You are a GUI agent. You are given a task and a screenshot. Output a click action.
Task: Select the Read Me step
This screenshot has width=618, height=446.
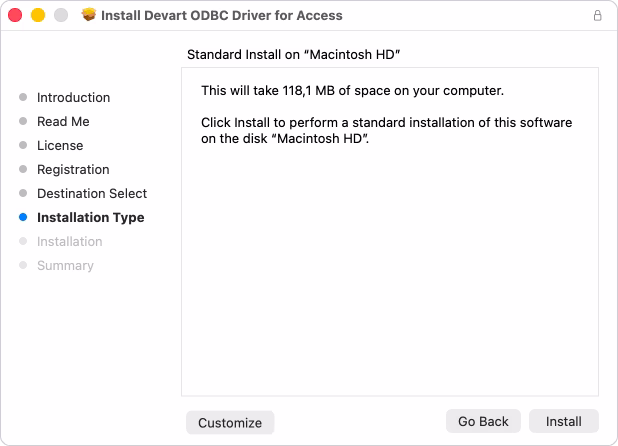tap(63, 121)
